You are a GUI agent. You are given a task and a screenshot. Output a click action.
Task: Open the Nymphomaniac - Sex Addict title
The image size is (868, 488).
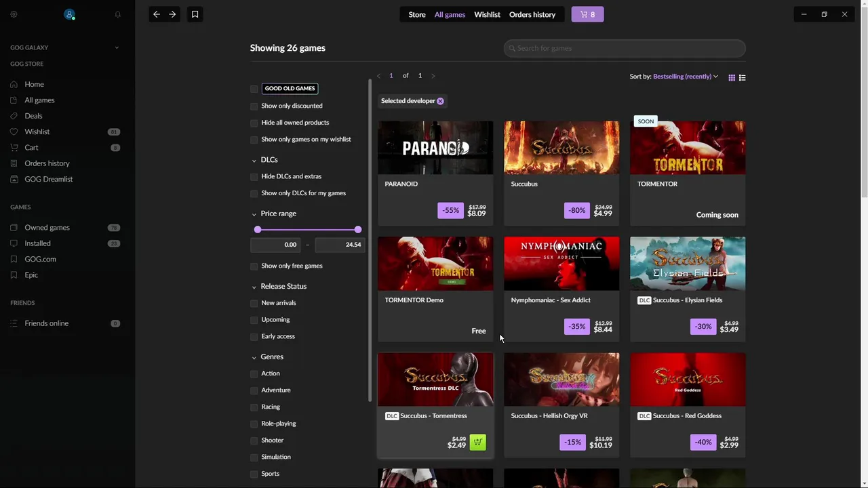551,300
